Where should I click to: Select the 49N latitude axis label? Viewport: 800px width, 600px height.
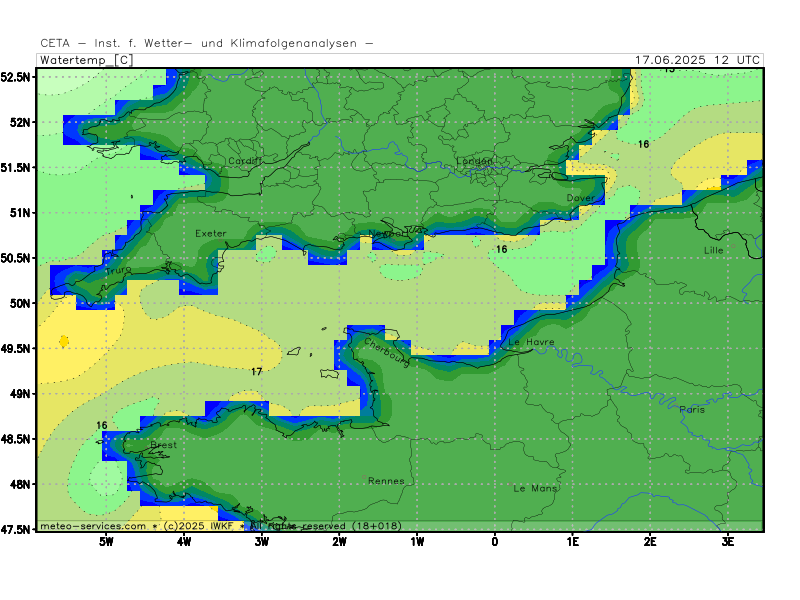coord(20,393)
